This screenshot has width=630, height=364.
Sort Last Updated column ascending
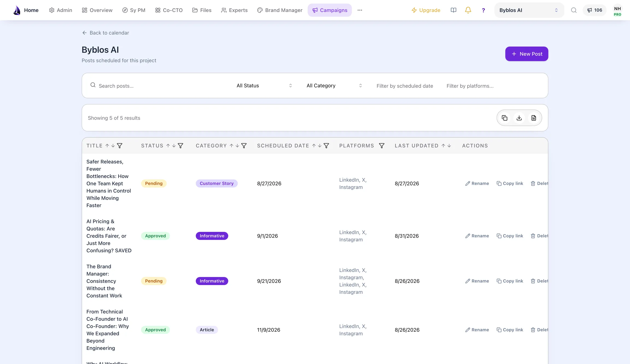[443, 146]
